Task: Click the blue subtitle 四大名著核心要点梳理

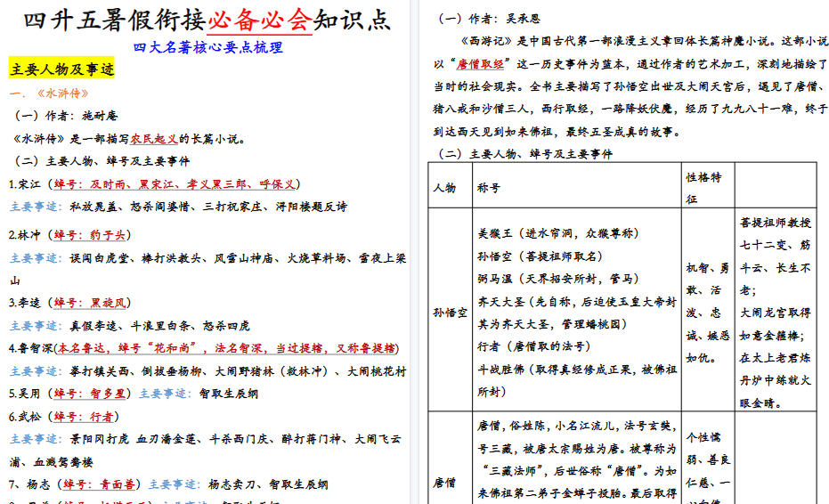Action: coord(207,47)
